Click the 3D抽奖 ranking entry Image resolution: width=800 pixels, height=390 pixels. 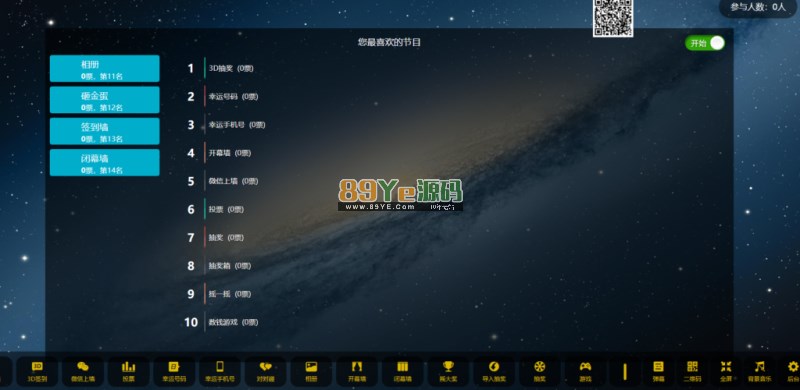pos(231,68)
